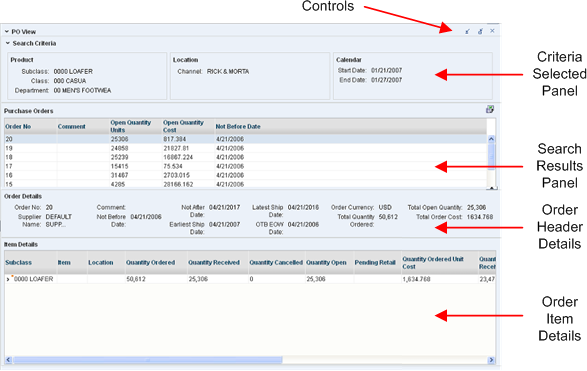Click the first PO View control icon left of the lock
Screen dimensions: 587x371
point(467,31)
